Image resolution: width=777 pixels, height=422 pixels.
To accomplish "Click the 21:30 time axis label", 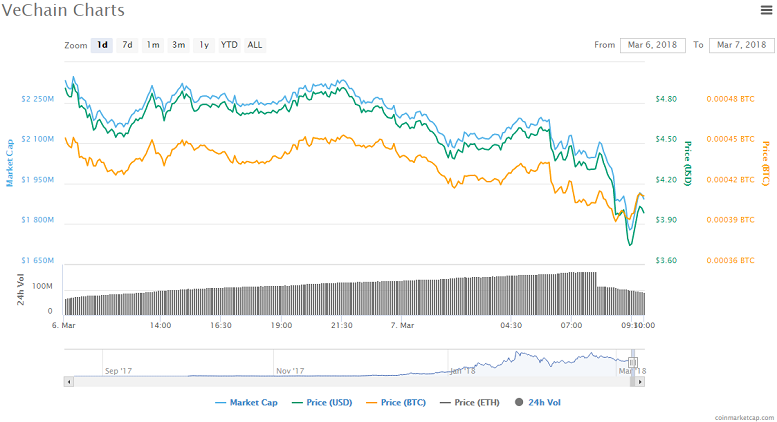I will [x=342, y=325].
